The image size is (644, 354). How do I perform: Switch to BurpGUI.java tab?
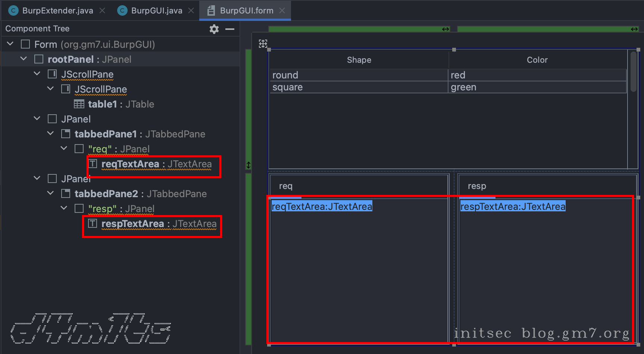click(x=156, y=11)
